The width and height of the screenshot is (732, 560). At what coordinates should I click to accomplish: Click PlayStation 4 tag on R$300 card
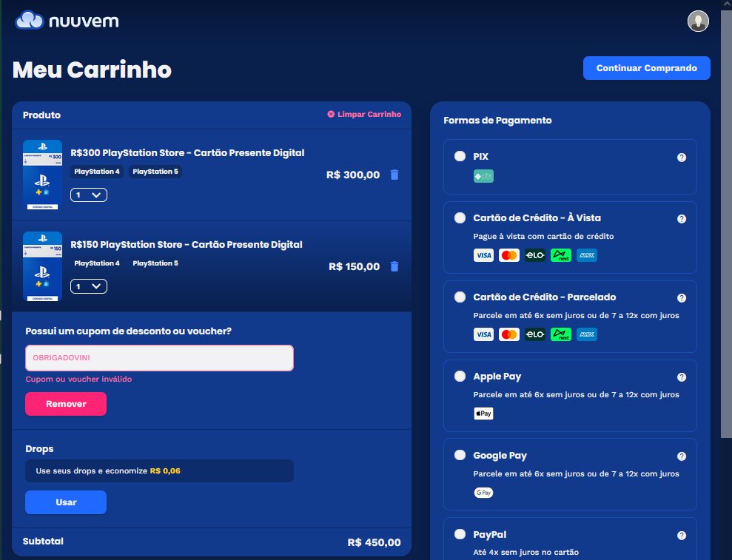coord(97,172)
